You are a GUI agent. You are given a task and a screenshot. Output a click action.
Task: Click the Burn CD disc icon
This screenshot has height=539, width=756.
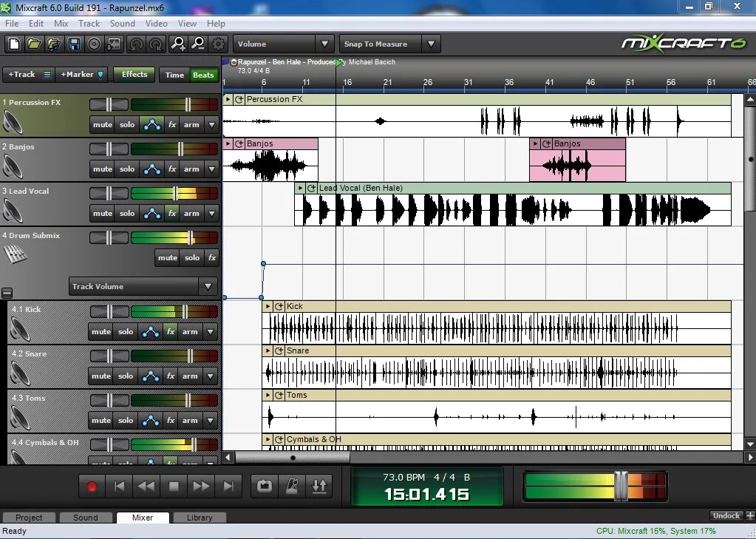95,44
